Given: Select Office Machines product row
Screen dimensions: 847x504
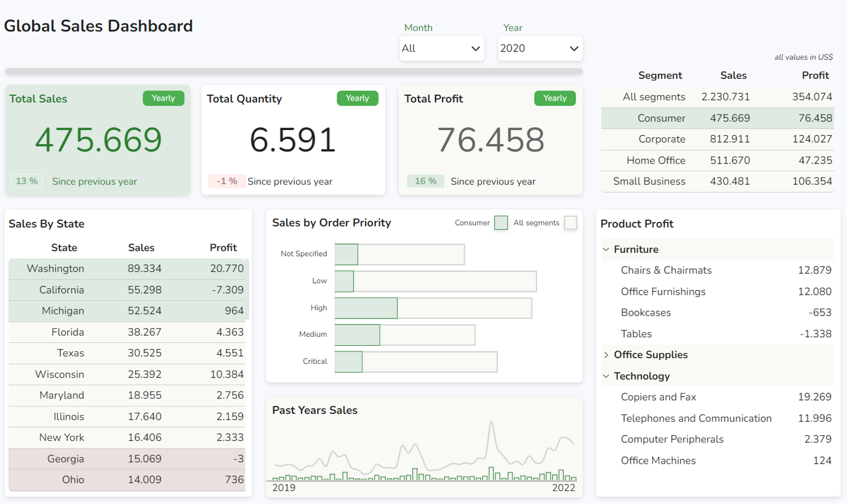Looking at the screenshot, I should click(x=718, y=461).
